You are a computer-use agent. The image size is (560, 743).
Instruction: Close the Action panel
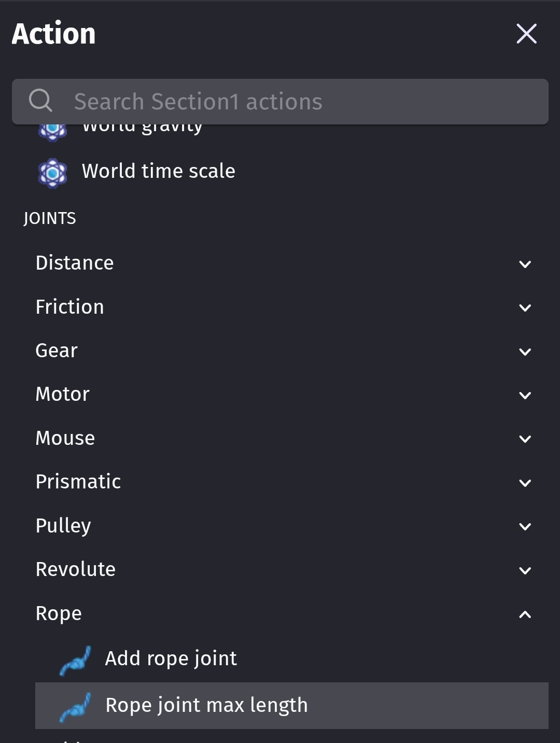(526, 34)
